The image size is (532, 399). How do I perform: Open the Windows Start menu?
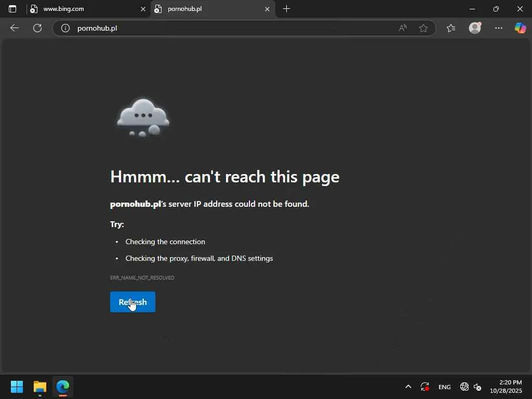pos(17,387)
